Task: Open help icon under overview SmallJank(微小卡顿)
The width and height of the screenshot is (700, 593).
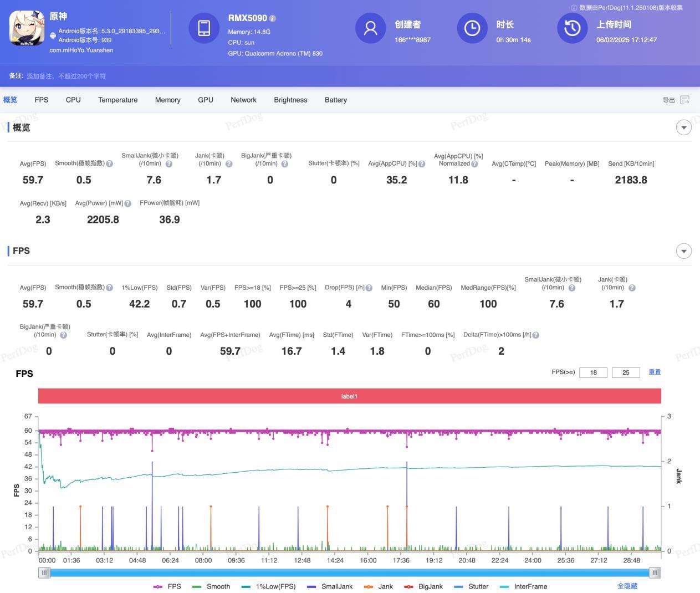Action: (x=169, y=164)
